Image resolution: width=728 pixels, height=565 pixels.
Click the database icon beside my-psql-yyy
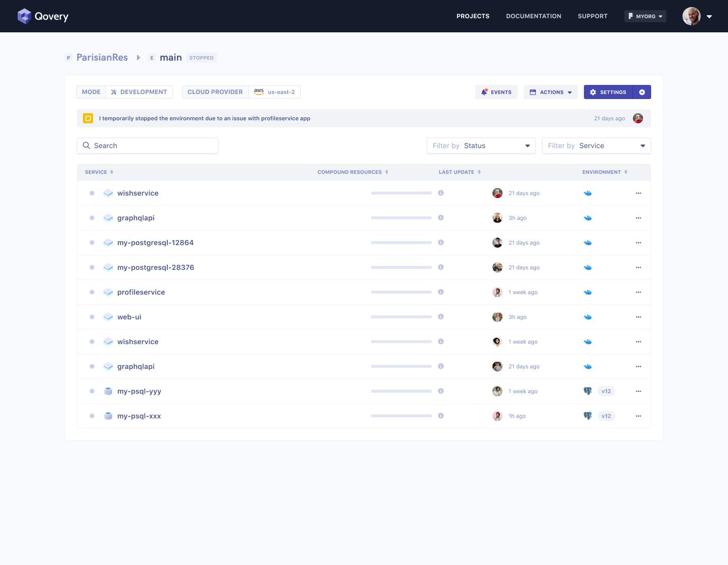[108, 391]
